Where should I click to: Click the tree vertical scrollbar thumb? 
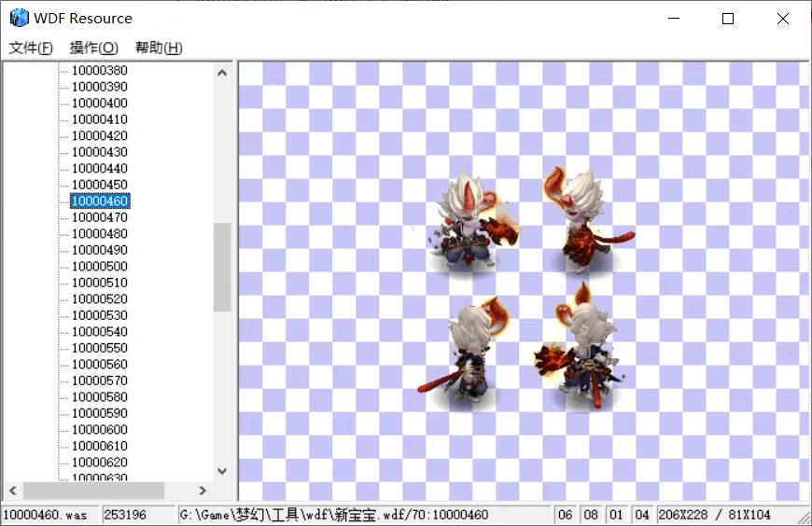[x=222, y=267]
